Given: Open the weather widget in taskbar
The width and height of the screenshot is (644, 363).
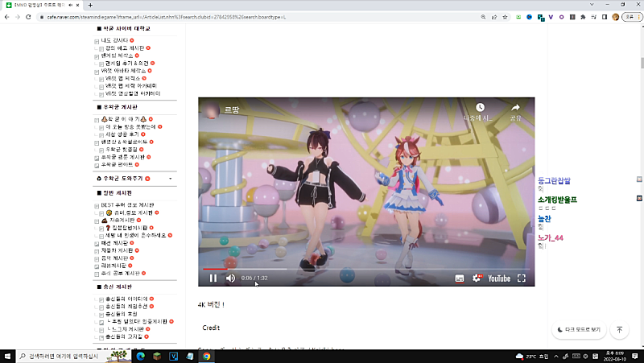Looking at the screenshot, I should [532, 356].
